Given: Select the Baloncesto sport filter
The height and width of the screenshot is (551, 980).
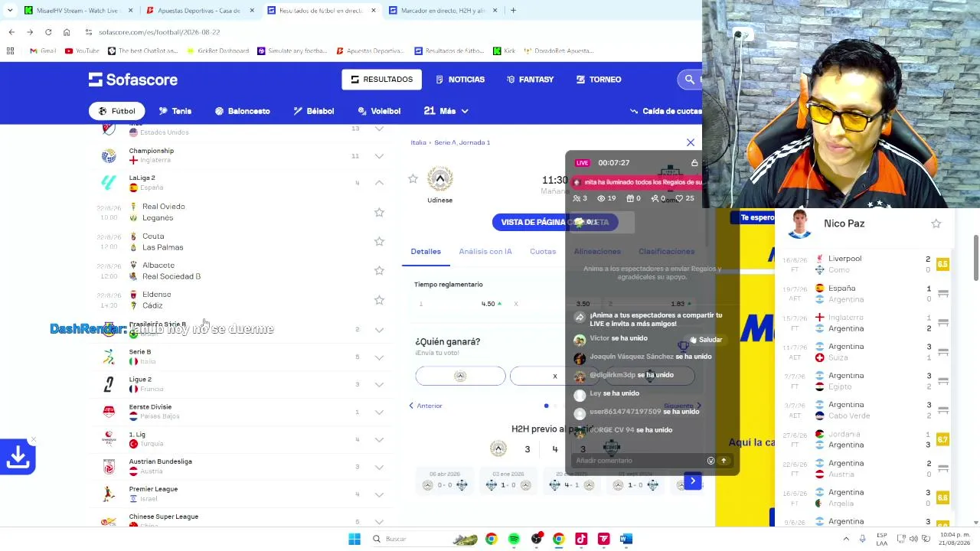Looking at the screenshot, I should pos(242,111).
